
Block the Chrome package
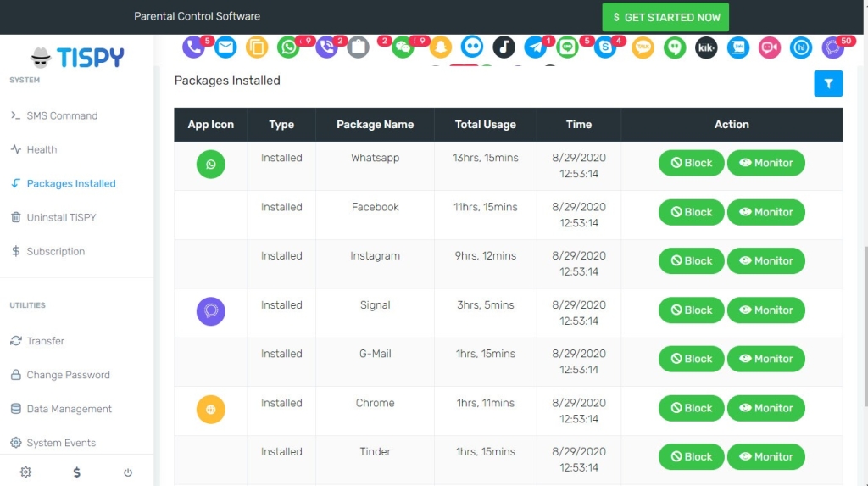(x=692, y=409)
